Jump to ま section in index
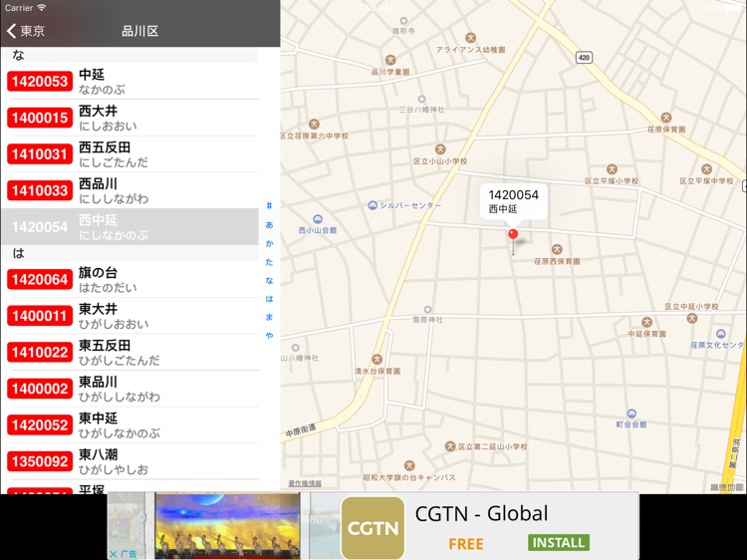Viewport: 747px width, 560px height. 269,317
